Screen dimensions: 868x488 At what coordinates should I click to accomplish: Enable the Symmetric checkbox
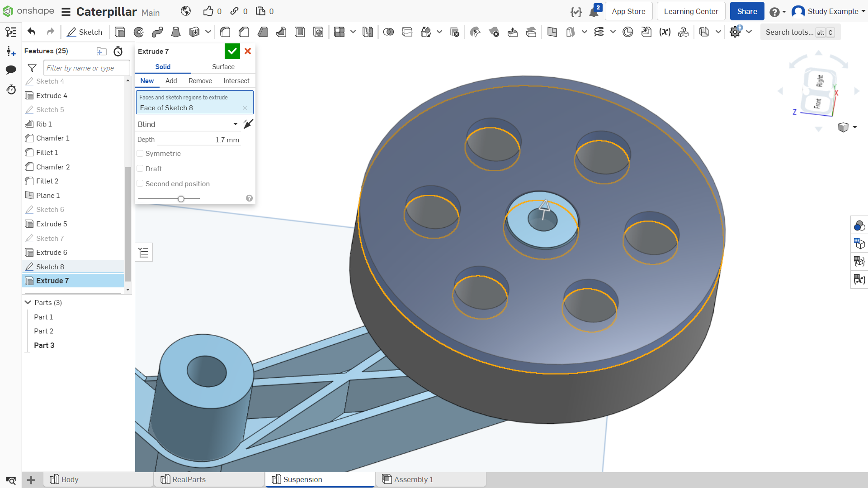pos(140,154)
